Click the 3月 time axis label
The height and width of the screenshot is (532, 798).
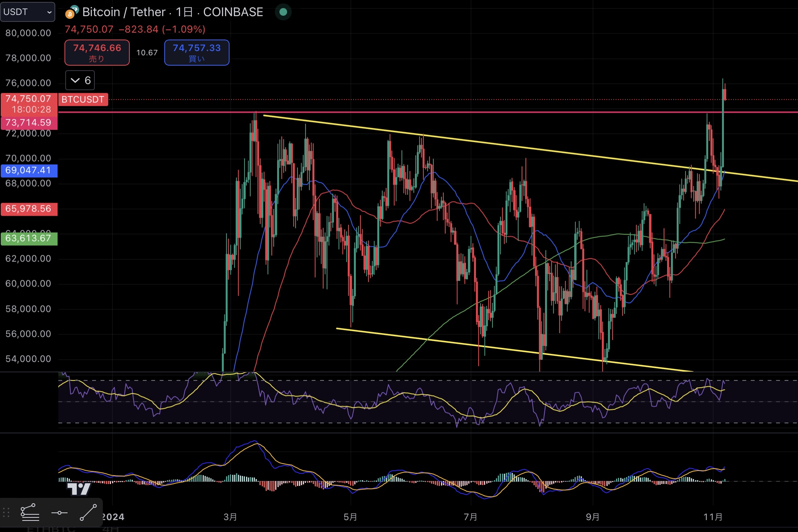click(230, 517)
